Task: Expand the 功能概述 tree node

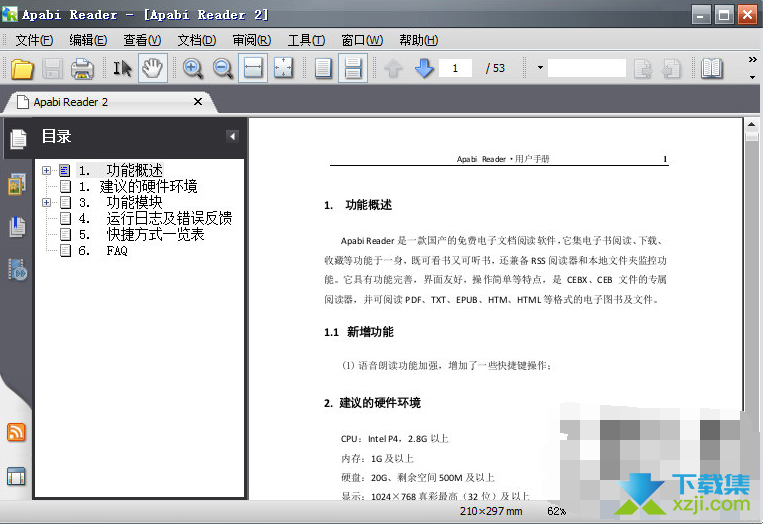Action: pos(46,170)
